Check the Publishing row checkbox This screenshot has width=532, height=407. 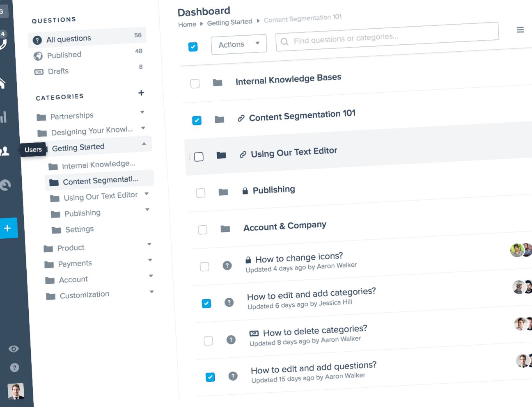(201, 193)
